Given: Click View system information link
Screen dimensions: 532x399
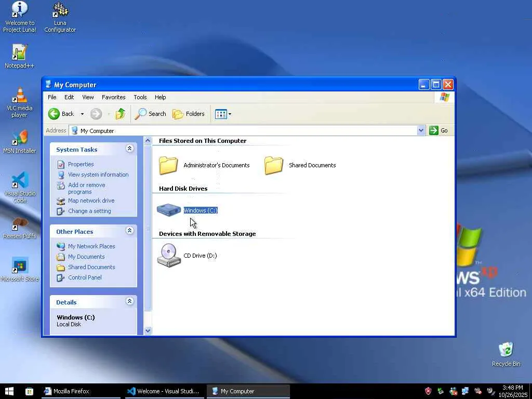Looking at the screenshot, I should 98,175.
